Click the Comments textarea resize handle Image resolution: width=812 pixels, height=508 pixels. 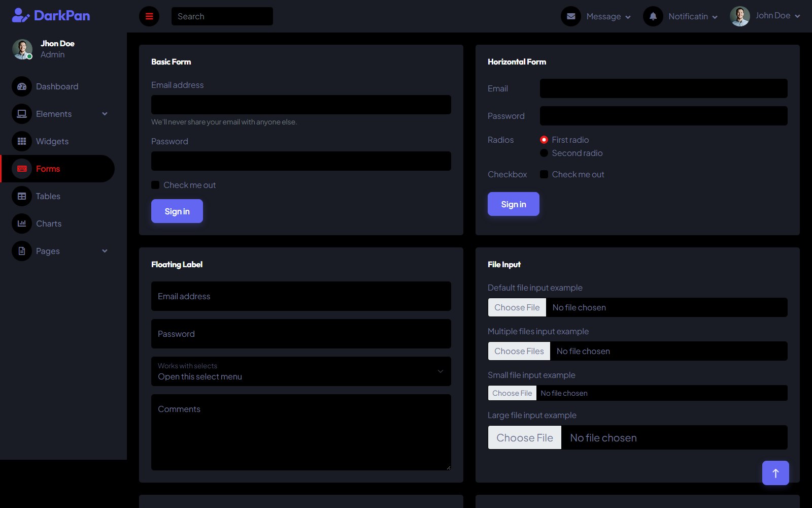pos(448,467)
